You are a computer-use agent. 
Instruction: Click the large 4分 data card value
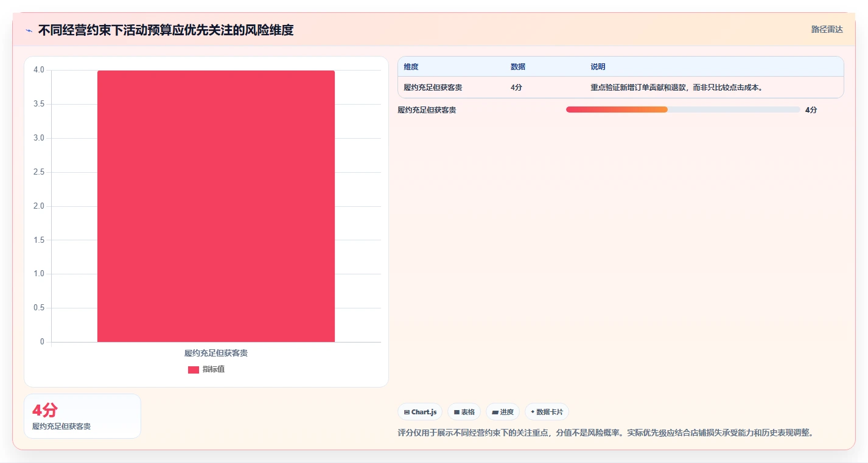[44, 410]
